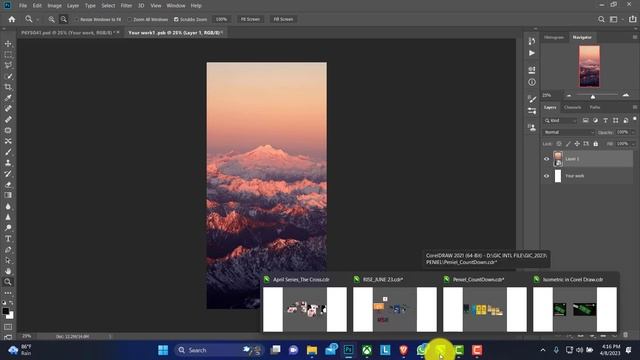Select the Hand tool
The height and width of the screenshot is (360, 640).
[x=8, y=271]
